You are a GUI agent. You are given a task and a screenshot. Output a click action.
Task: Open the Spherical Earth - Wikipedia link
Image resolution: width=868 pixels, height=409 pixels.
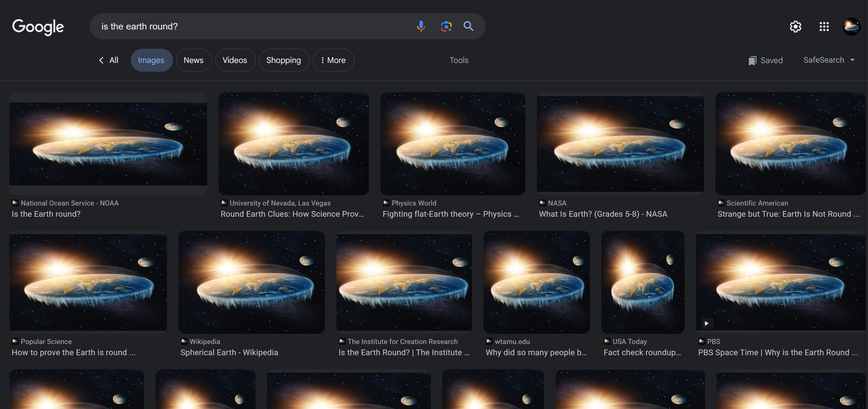pos(229,352)
